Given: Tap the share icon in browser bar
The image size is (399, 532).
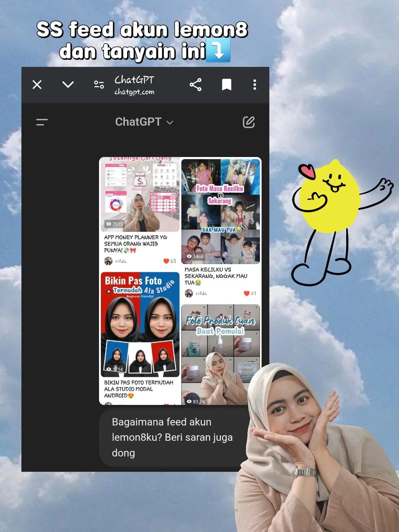Looking at the screenshot, I should [x=195, y=85].
